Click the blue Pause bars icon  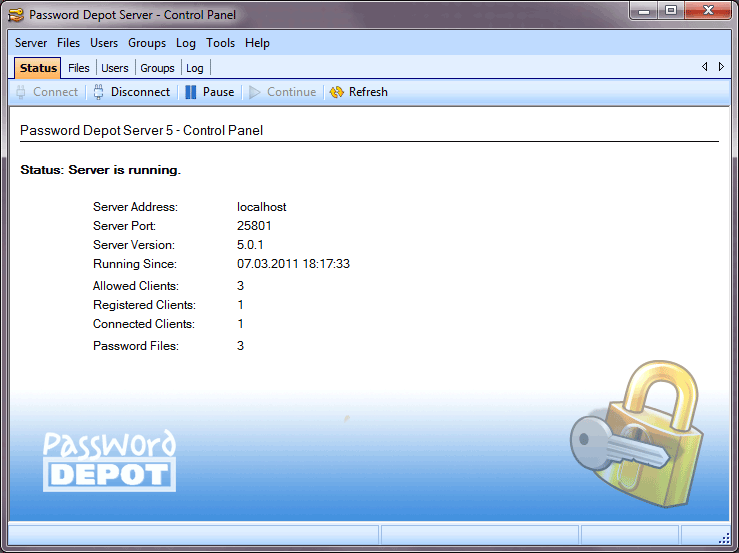(x=190, y=92)
